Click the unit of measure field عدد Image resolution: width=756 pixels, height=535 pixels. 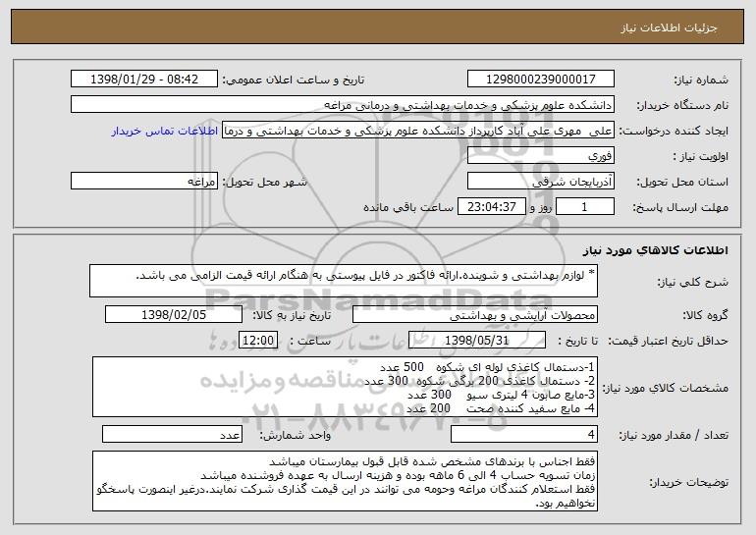coord(172,434)
